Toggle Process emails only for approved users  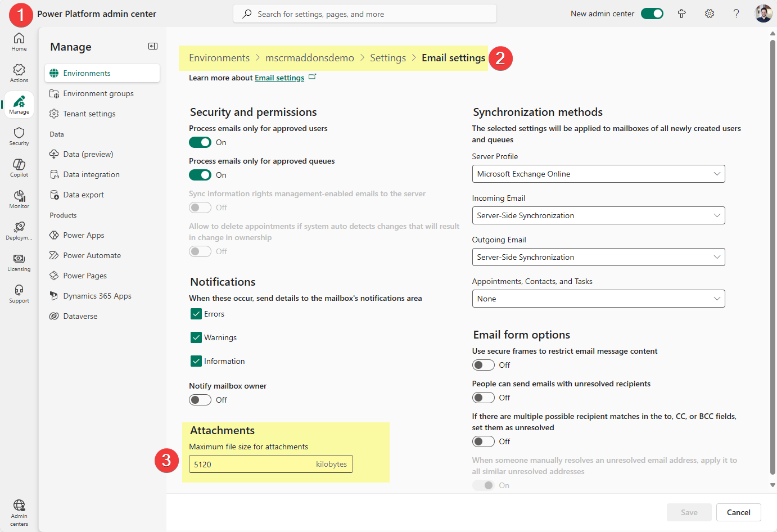click(200, 142)
